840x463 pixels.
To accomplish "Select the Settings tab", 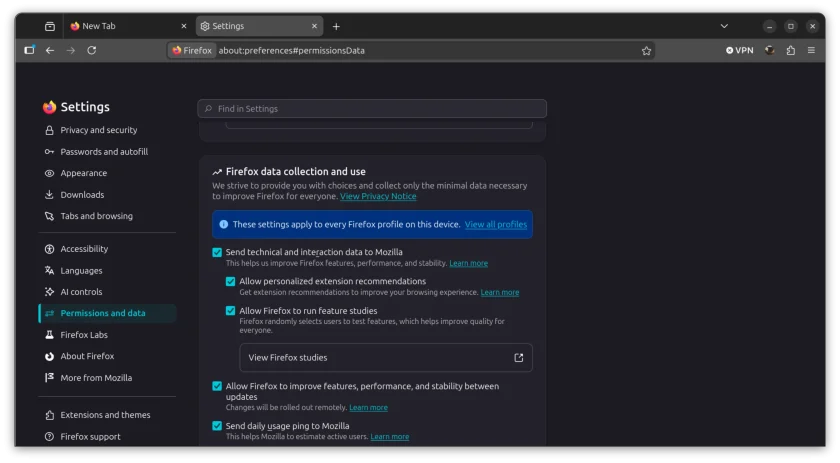I will click(259, 26).
